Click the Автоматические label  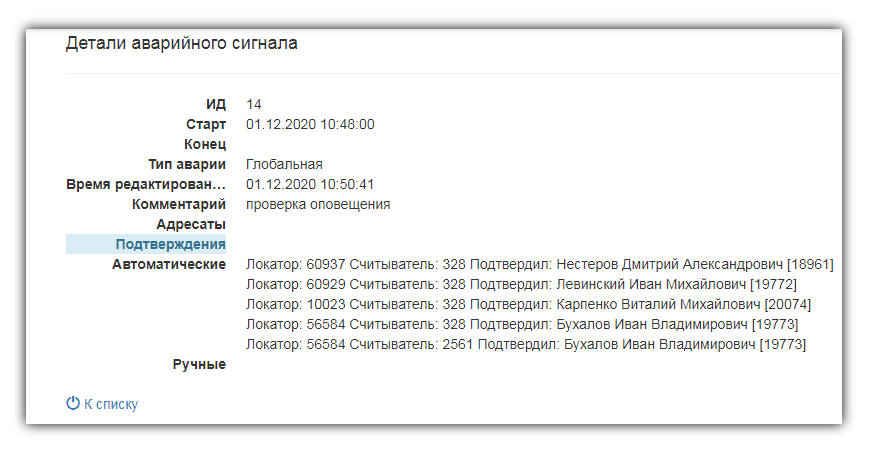pyautogui.click(x=169, y=264)
